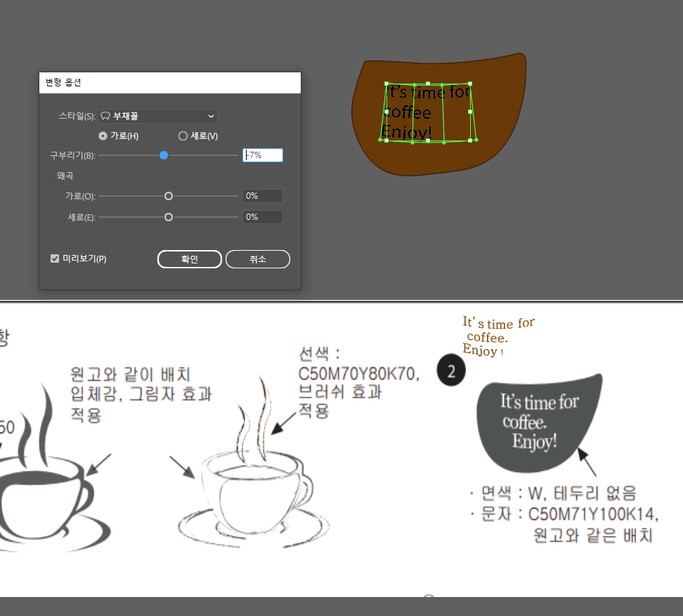Click the 변형 옵션 dialog title bar

(x=170, y=83)
